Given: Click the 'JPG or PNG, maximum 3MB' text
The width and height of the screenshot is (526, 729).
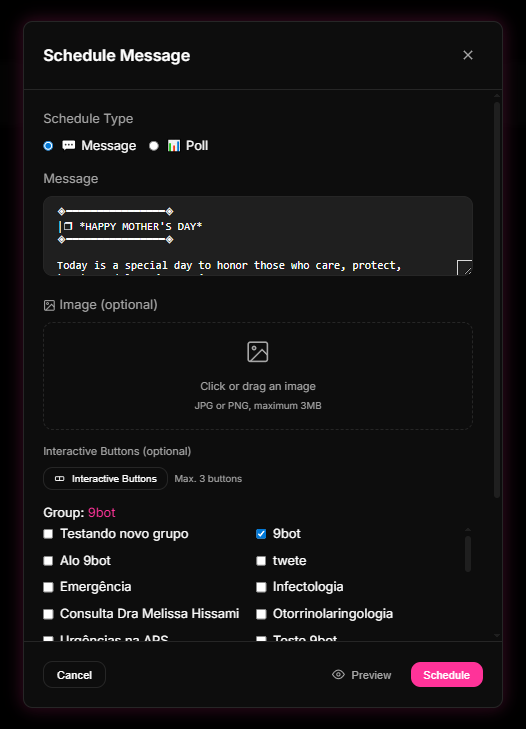Looking at the screenshot, I should click(258, 405).
